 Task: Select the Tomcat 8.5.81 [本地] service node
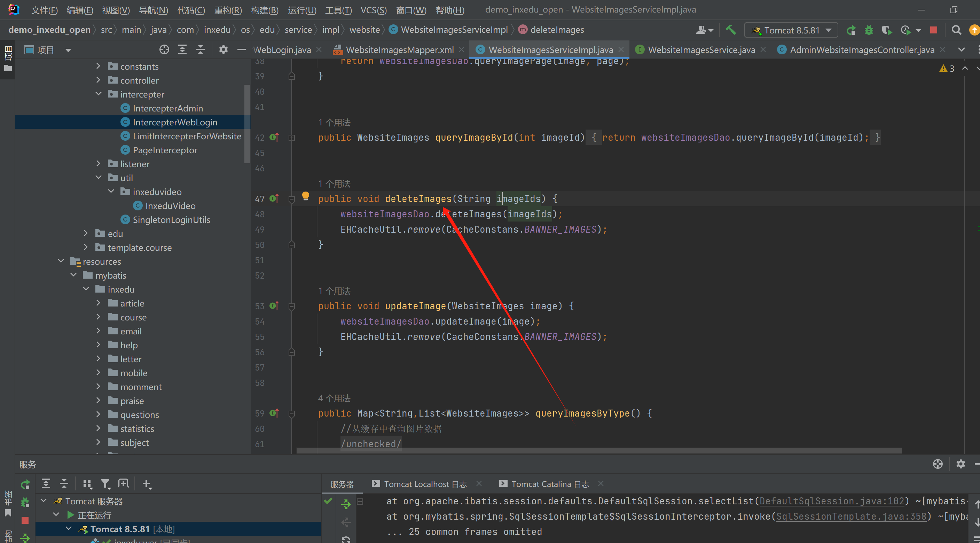[178, 529]
